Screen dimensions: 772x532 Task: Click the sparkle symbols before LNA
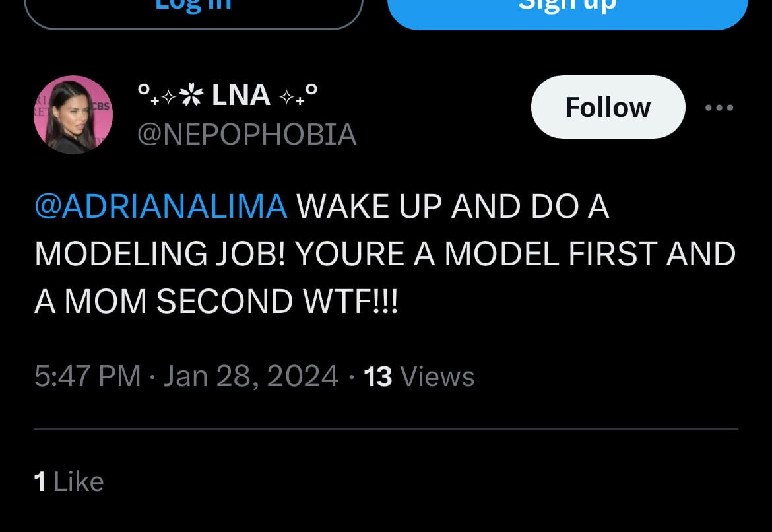click(x=170, y=96)
